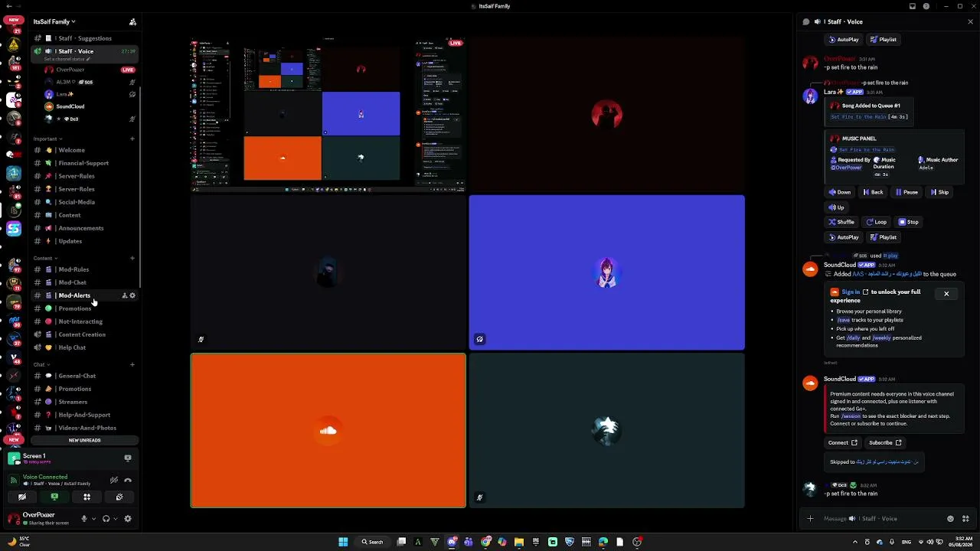Raise volume with the Up button

[836, 207]
